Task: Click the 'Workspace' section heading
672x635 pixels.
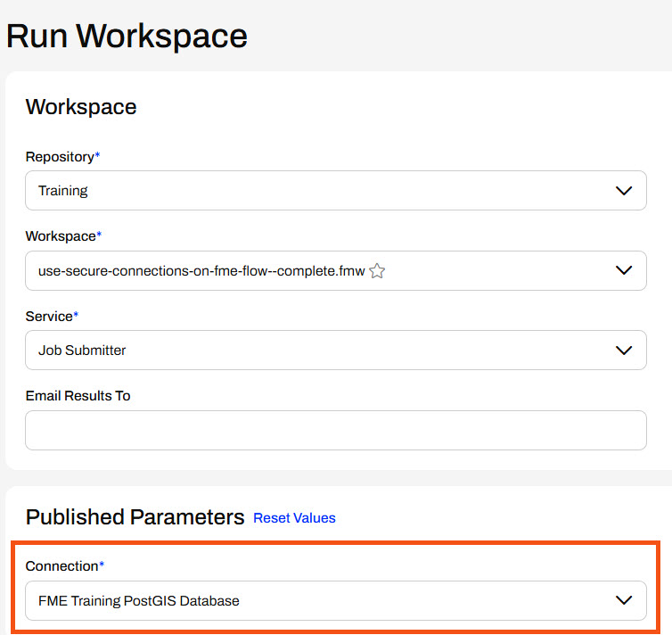Action: [x=81, y=107]
